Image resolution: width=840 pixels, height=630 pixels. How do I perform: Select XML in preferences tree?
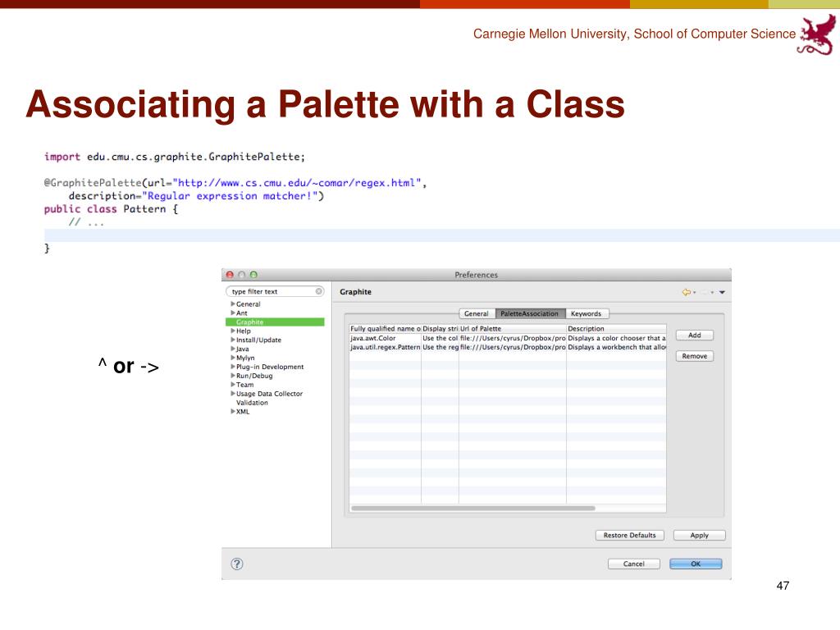pyautogui.click(x=243, y=412)
